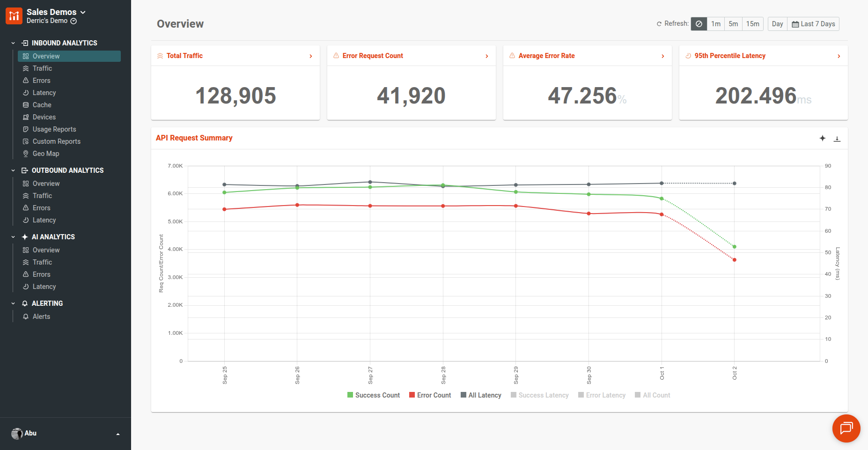
Task: Open the Geo Map view
Action: (x=45, y=154)
